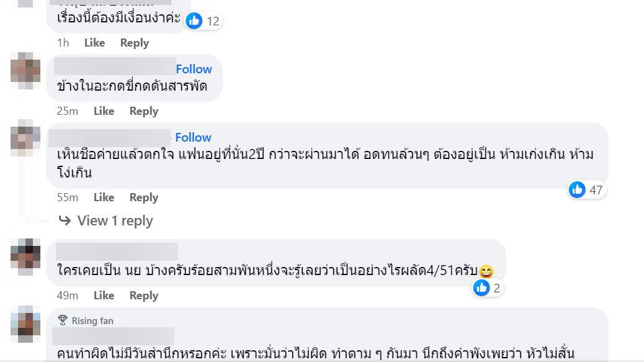
Task: Toggle Follow for the 55m comment author
Action: coord(193,137)
